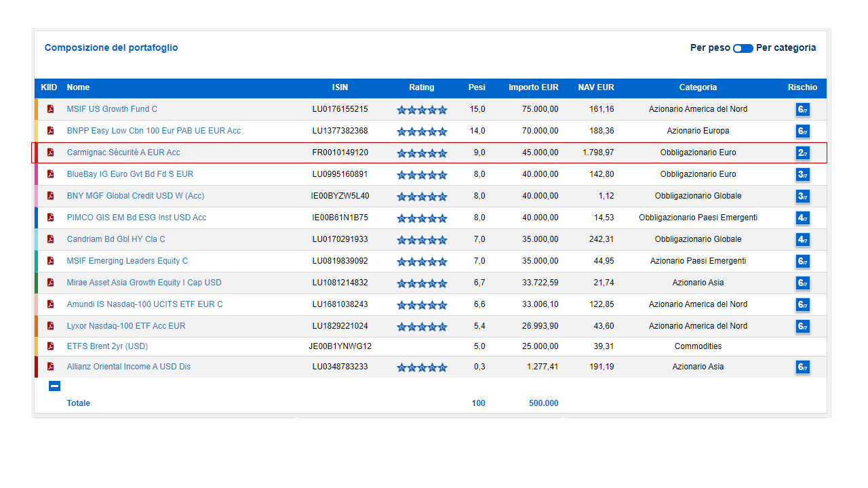
Task: Sort by the Nome column header
Action: 78,87
